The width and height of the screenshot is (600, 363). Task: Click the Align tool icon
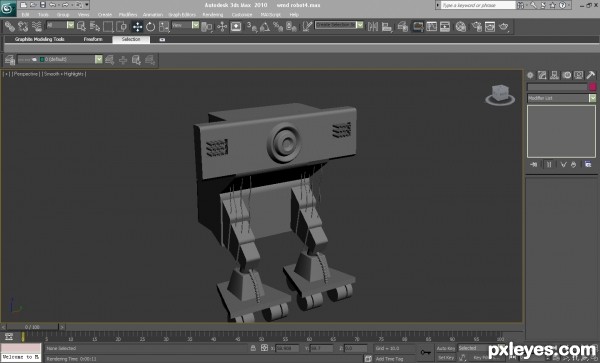387,26
